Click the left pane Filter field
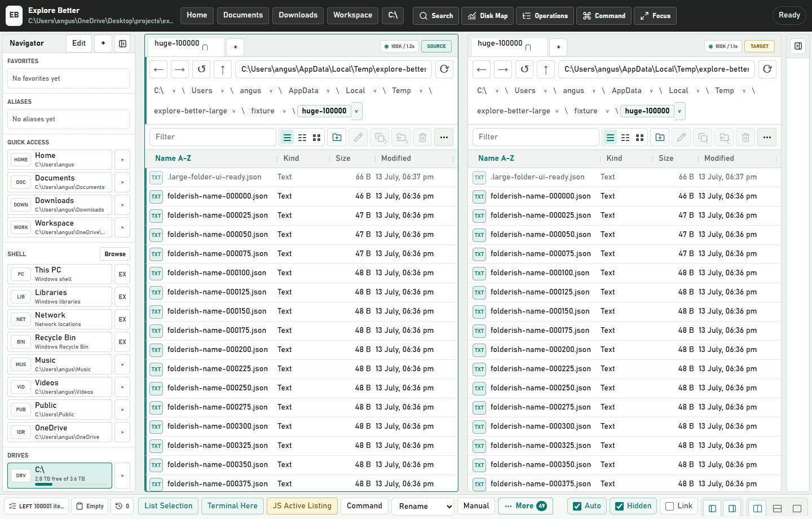 [213, 137]
